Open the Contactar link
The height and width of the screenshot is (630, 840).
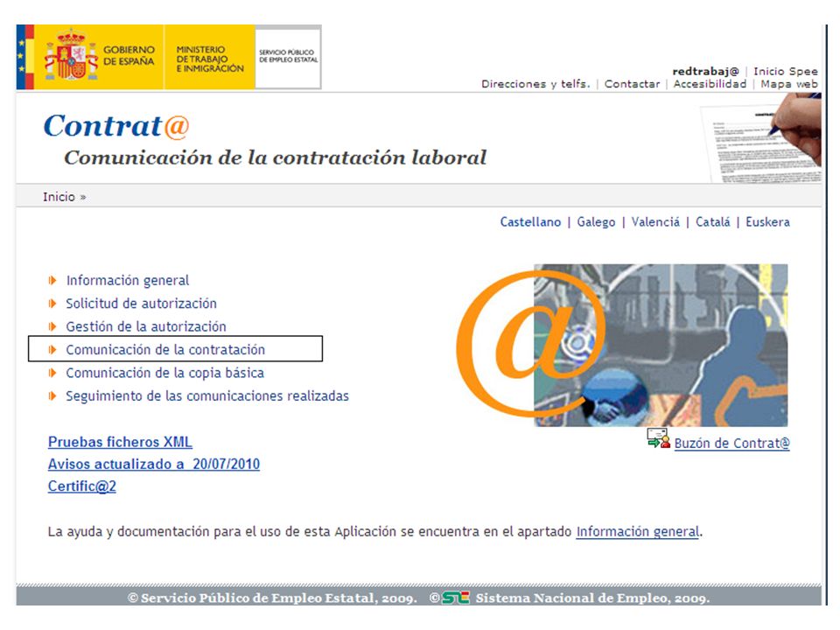[632, 84]
